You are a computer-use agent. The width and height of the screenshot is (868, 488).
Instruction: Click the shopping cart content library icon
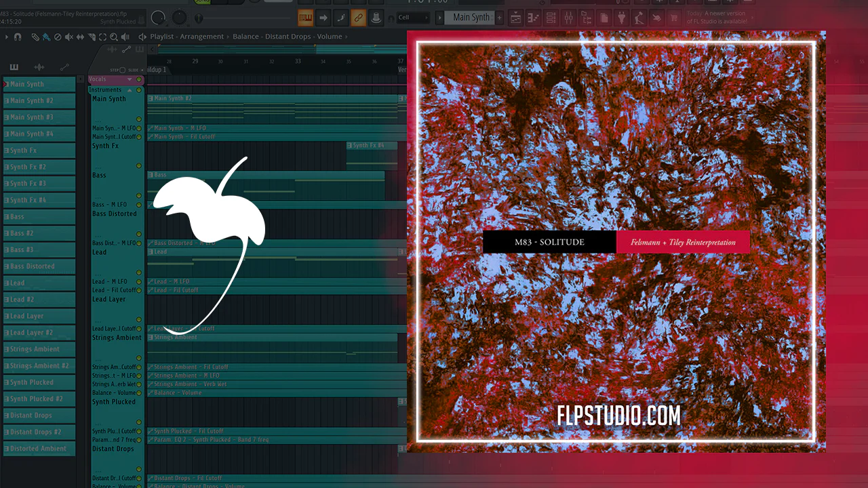coord(673,18)
